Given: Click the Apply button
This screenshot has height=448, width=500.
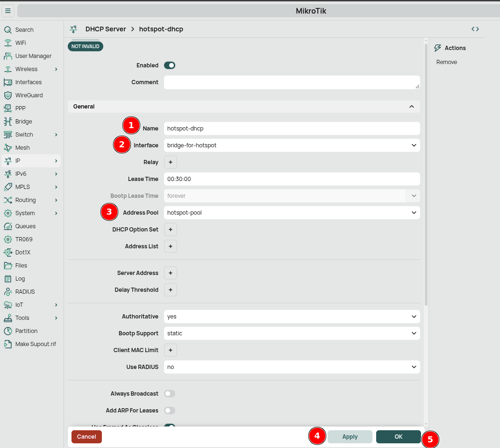Looking at the screenshot, I should point(350,436).
